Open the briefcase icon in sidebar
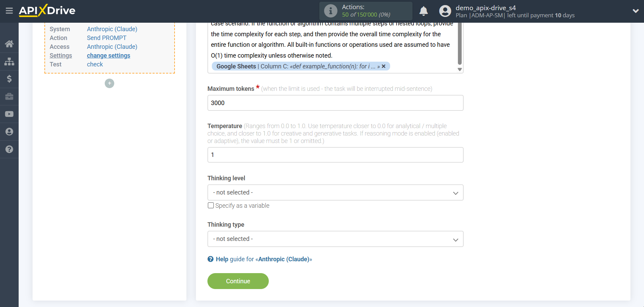The width and height of the screenshot is (644, 307). pyautogui.click(x=9, y=97)
